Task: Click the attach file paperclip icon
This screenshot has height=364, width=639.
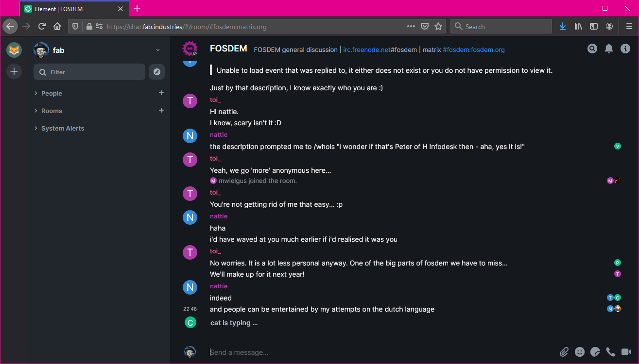Action: click(x=564, y=352)
